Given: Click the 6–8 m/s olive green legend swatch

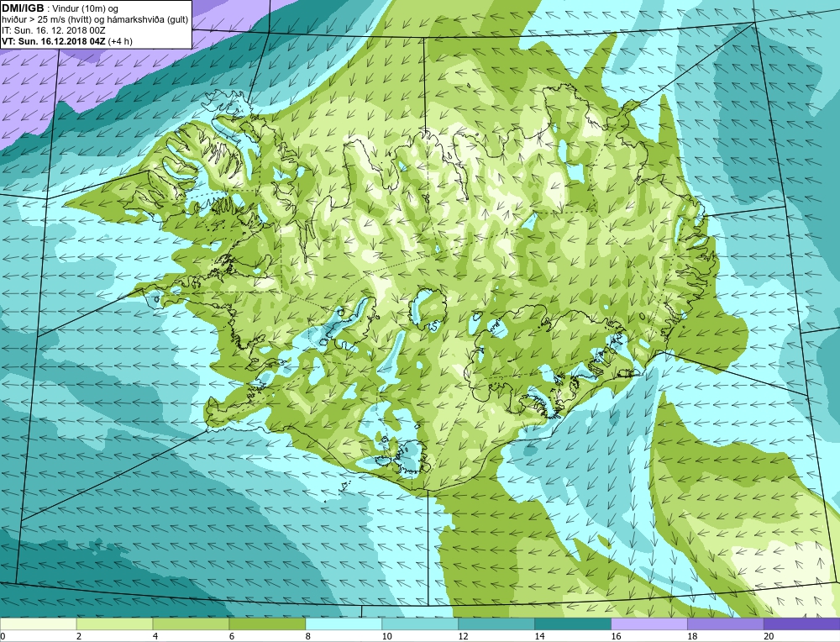Looking at the screenshot, I should click(x=267, y=624).
